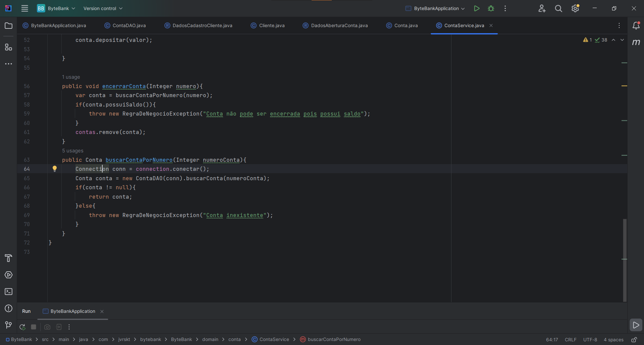Open UTF-8 file encoding selector
Viewport: 644px width, 345px height.
(x=590, y=340)
